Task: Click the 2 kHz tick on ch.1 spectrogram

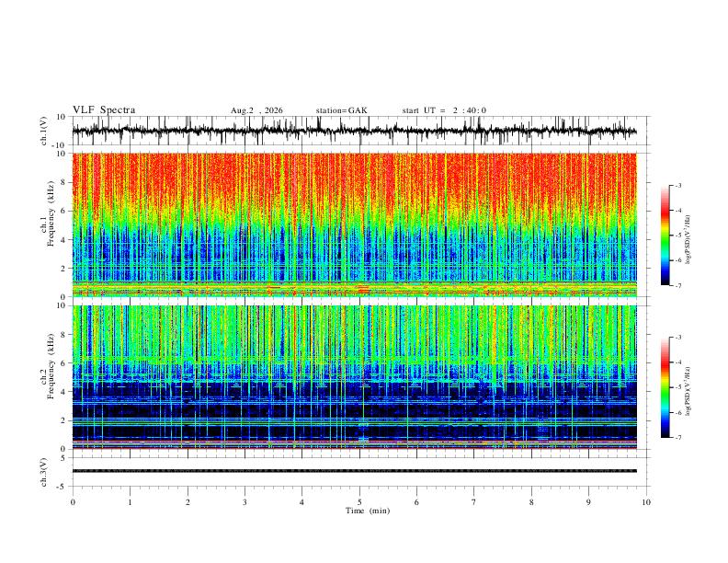Action: point(63,268)
